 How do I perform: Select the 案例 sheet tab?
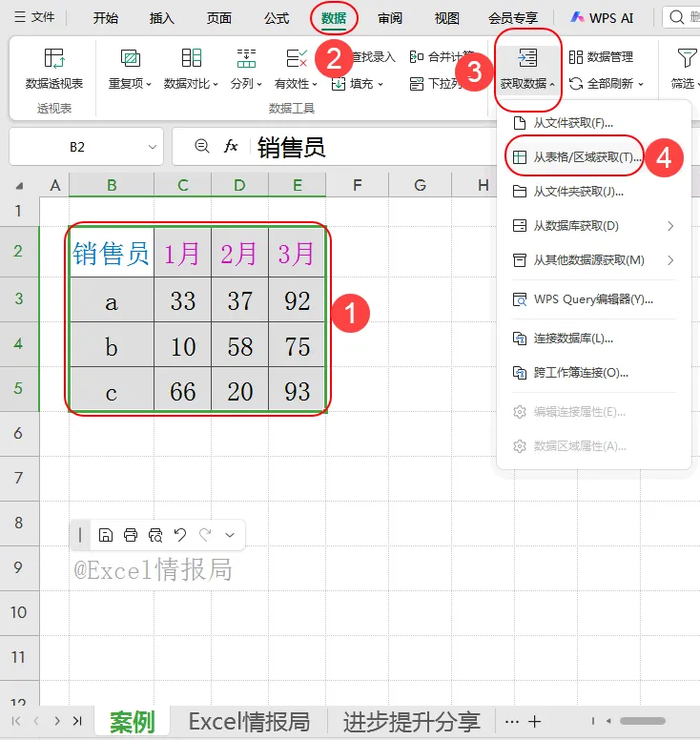point(133,722)
